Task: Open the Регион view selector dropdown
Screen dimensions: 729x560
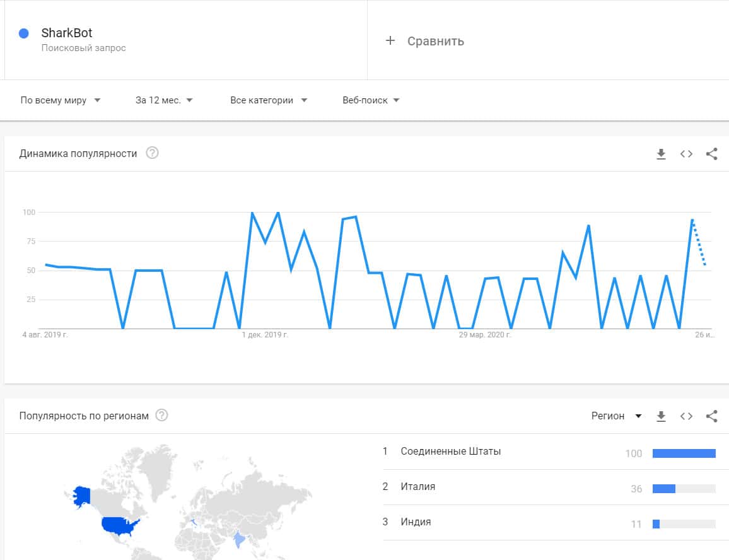Action: [616, 416]
